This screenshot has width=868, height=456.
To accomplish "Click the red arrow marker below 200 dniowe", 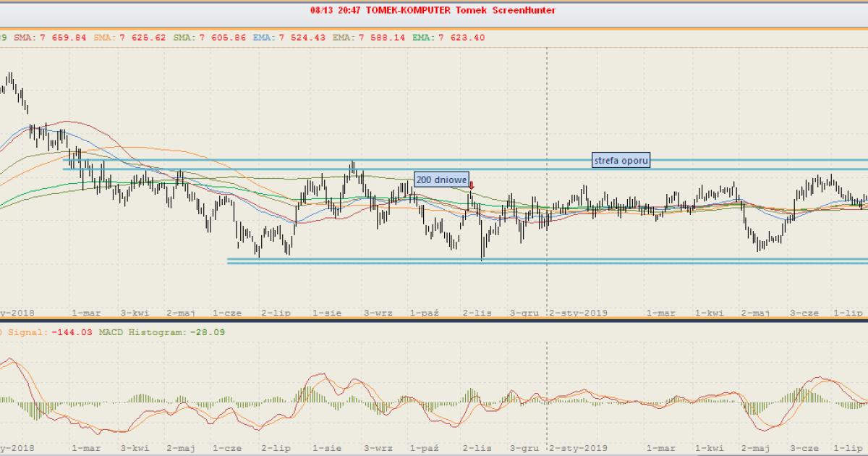I will [x=472, y=186].
